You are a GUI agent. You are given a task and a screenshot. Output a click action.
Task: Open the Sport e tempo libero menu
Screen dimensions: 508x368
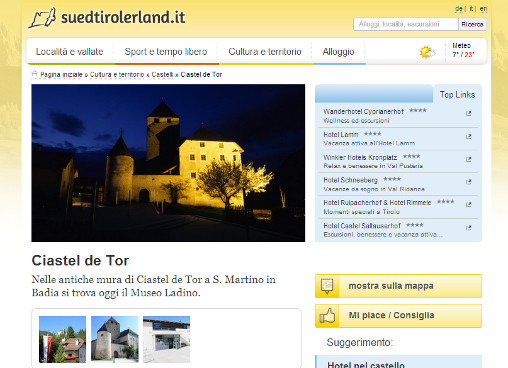[x=166, y=52]
